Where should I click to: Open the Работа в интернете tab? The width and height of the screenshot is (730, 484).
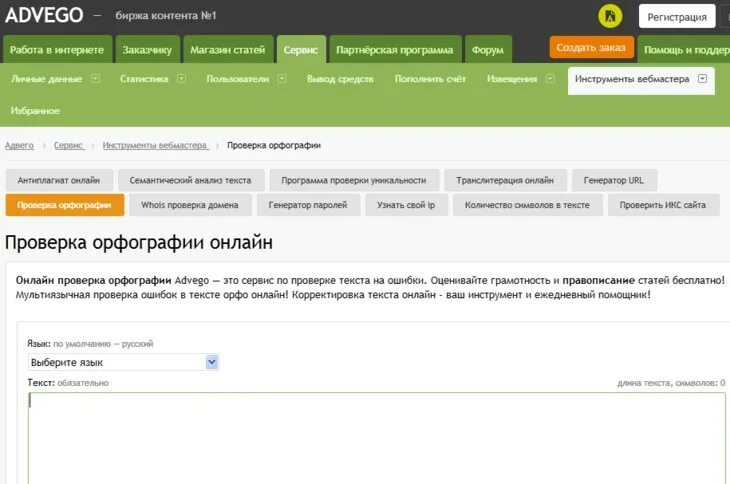57,49
